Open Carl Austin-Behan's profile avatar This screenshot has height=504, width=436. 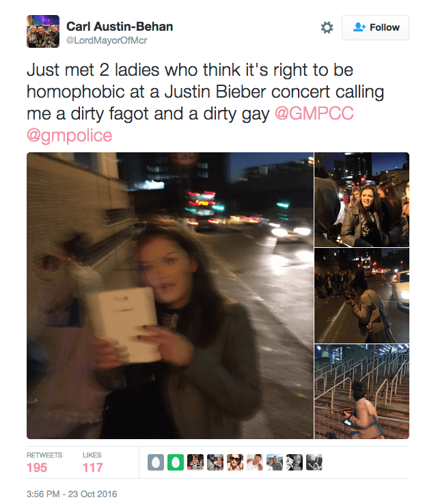[43, 31]
